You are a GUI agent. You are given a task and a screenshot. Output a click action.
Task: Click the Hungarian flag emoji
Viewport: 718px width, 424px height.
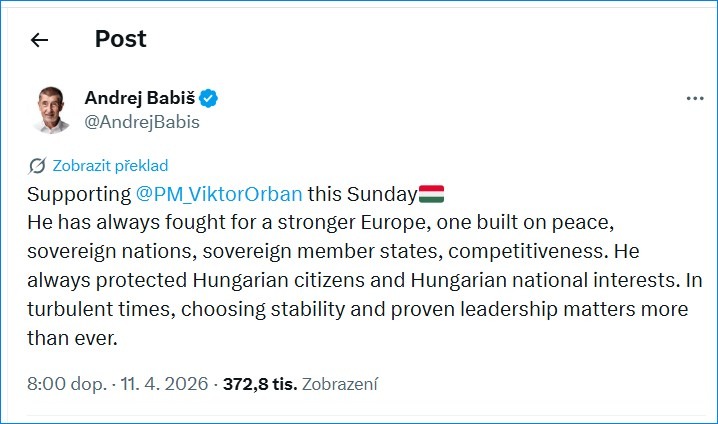(x=432, y=193)
